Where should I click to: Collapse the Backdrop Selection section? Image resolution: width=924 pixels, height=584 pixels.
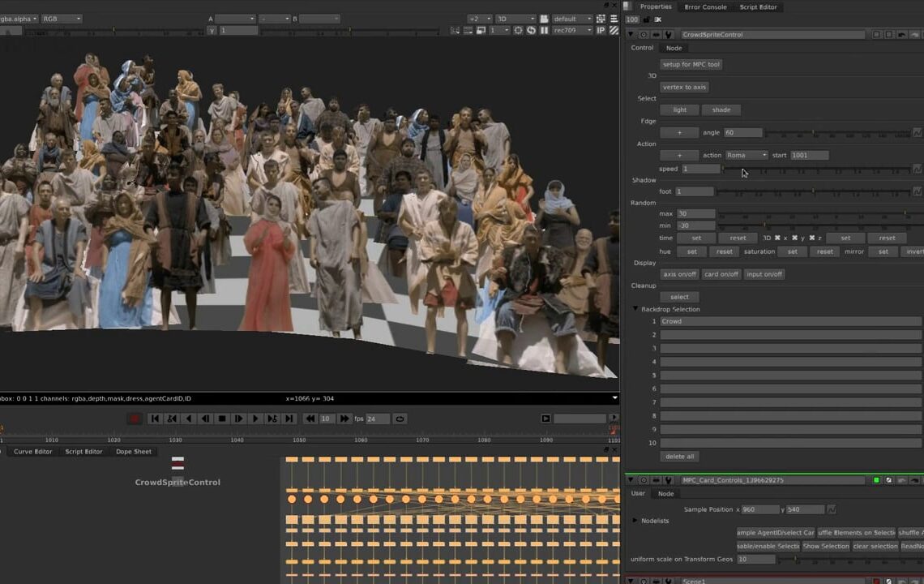(635, 309)
